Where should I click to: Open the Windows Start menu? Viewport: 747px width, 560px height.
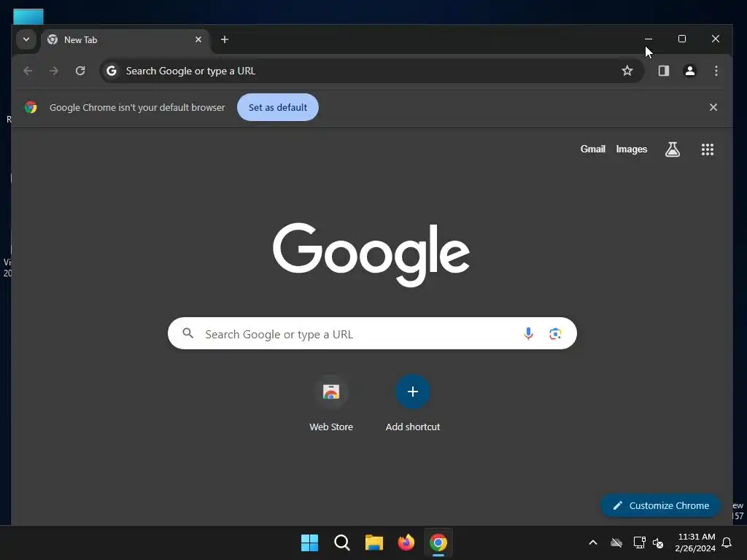coord(309,542)
